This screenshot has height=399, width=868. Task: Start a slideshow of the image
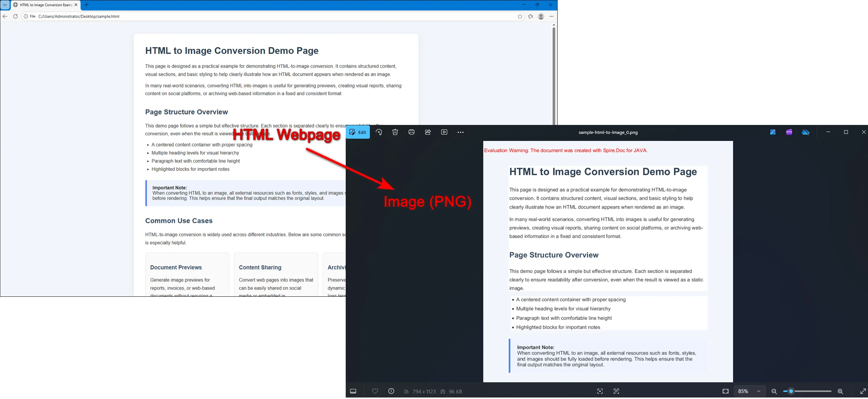pyautogui.click(x=444, y=132)
